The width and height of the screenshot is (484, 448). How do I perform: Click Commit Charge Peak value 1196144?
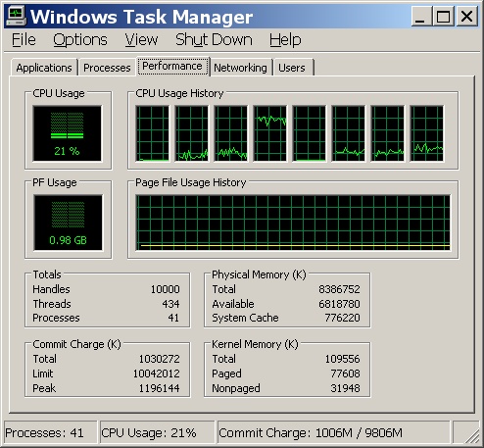click(160, 388)
